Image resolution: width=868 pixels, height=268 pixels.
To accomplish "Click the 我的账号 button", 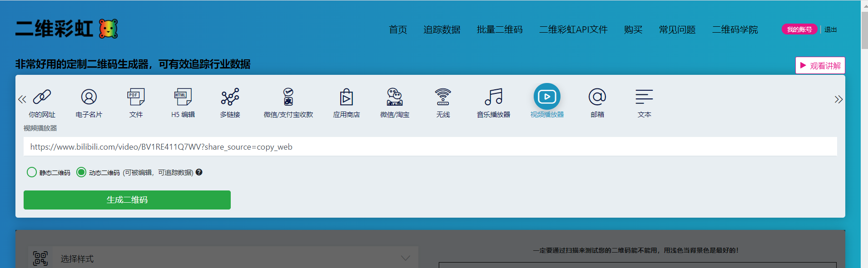I will [x=799, y=29].
